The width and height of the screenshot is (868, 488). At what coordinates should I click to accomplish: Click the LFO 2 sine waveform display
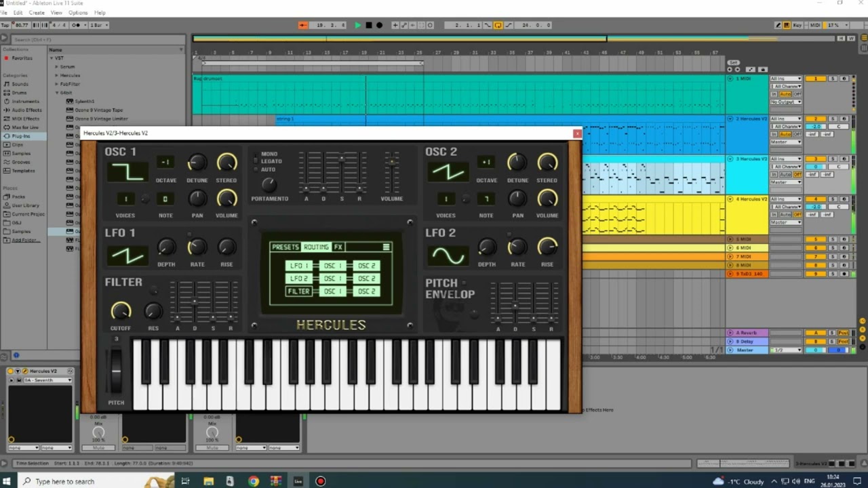[x=448, y=256]
